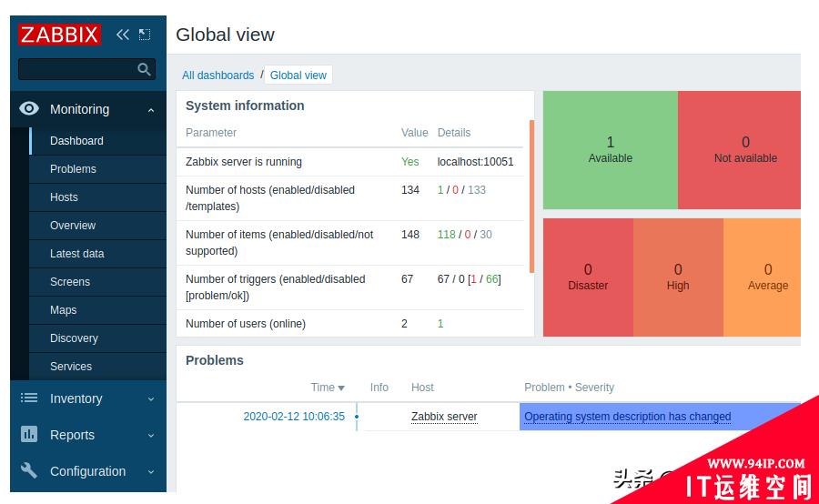This screenshot has height=504, width=819.
Task: Click 'localhost:10051' details value
Action: 475,162
